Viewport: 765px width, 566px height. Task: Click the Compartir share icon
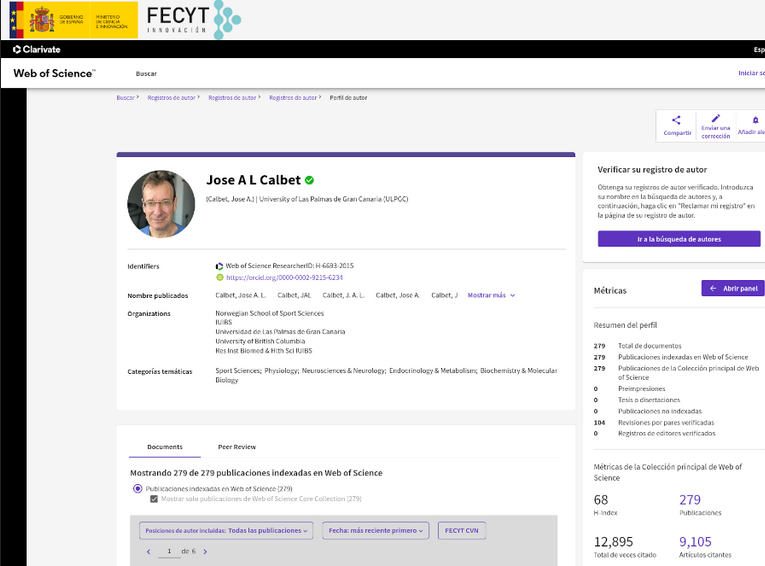click(676, 120)
